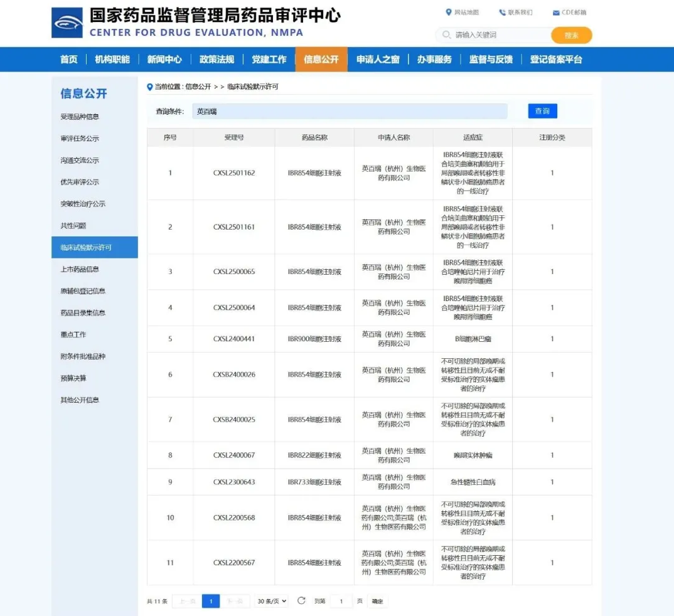This screenshot has width=674, height=616.
Task: Open the 30 条/页 page size dropdown
Action: tap(272, 601)
